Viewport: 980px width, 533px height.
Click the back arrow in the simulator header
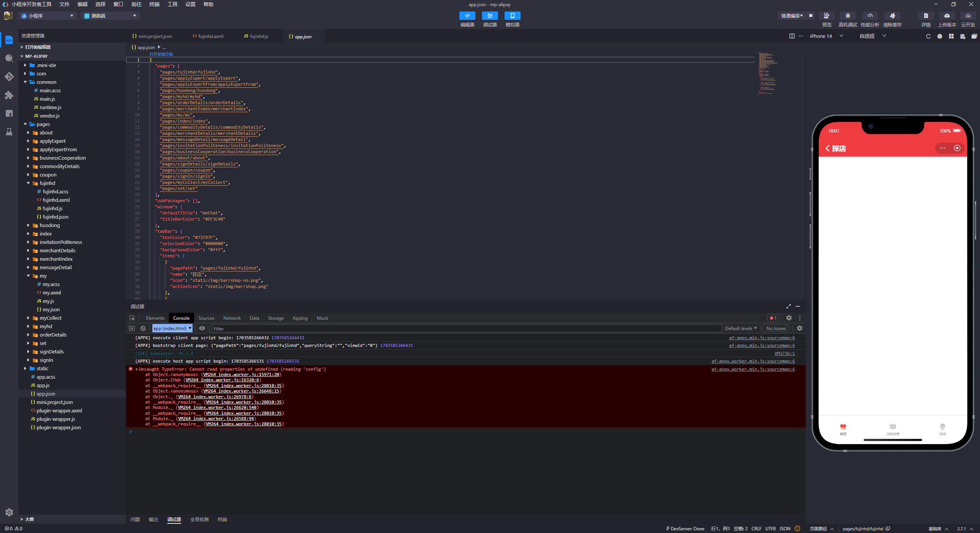click(827, 148)
